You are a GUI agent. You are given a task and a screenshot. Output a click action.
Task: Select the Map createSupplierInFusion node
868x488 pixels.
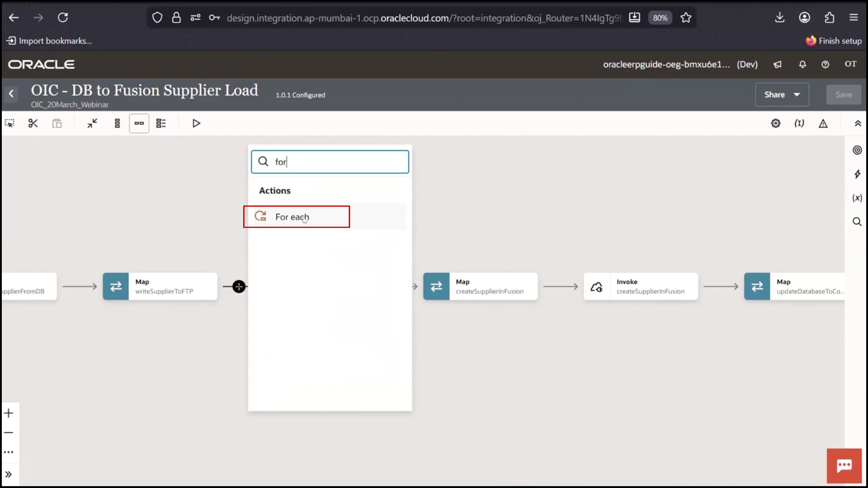click(481, 286)
